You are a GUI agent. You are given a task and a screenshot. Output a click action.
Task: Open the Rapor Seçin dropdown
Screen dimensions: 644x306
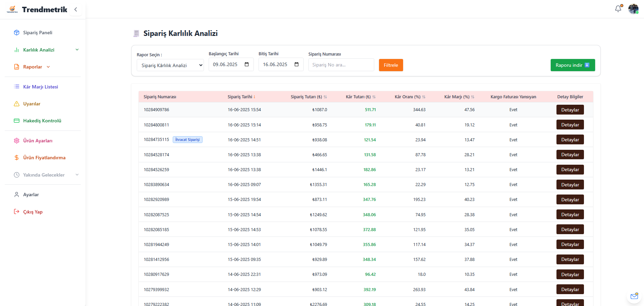[170, 65]
